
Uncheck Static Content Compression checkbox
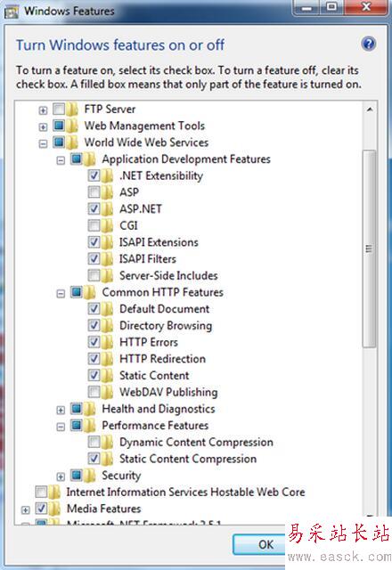point(94,459)
